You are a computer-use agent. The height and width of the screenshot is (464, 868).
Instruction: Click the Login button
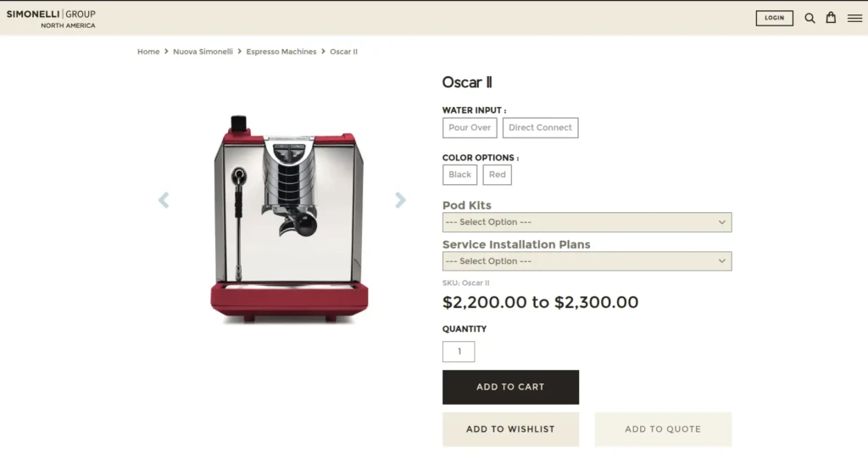pyautogui.click(x=774, y=18)
